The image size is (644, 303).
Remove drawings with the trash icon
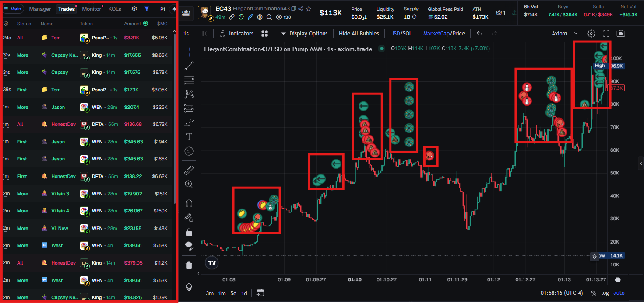[x=189, y=265]
